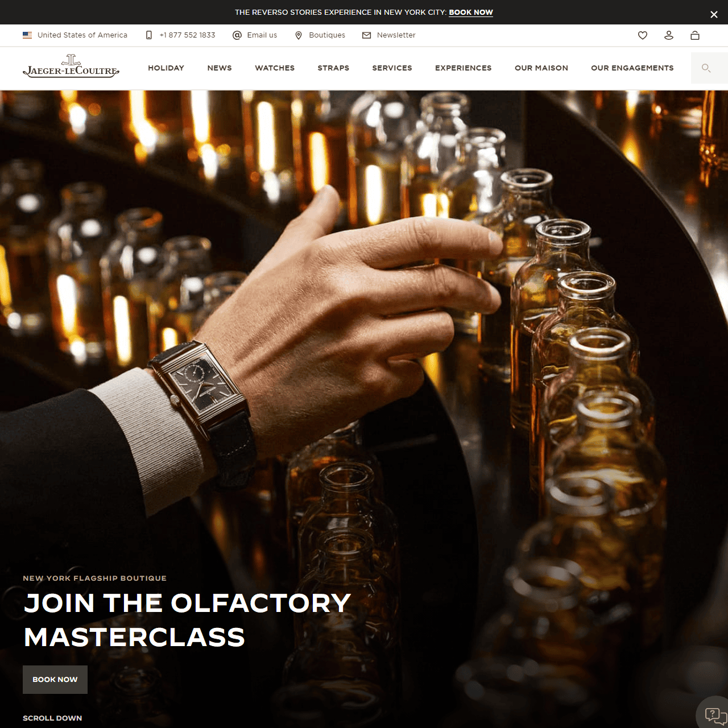728x728 pixels.
Task: Open the Watches menu
Action: (275, 68)
